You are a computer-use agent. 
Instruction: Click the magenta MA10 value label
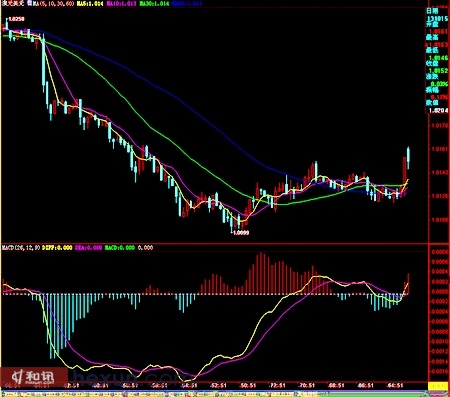[x=122, y=4]
